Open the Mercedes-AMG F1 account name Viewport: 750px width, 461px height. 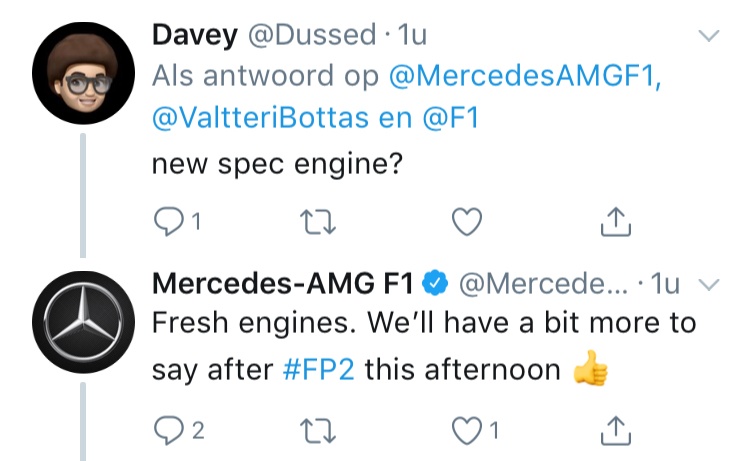pyautogui.click(x=282, y=284)
